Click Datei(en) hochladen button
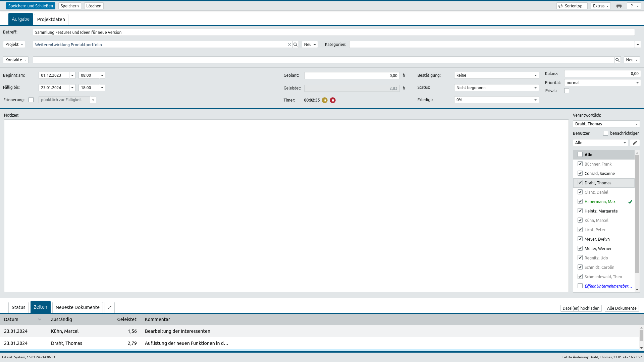Image resolution: width=644 pixels, height=362 pixels. click(x=581, y=308)
